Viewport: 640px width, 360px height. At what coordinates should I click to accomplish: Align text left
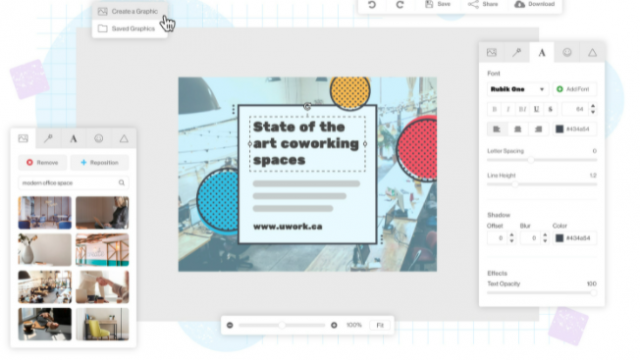click(x=497, y=129)
